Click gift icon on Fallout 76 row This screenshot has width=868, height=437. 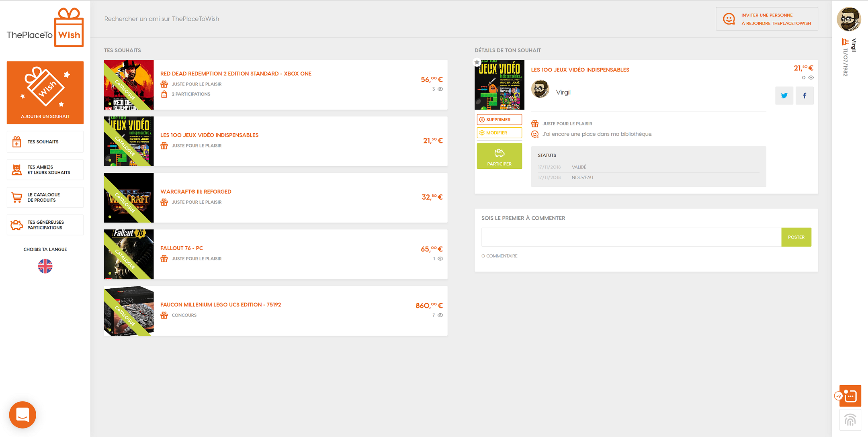(164, 259)
